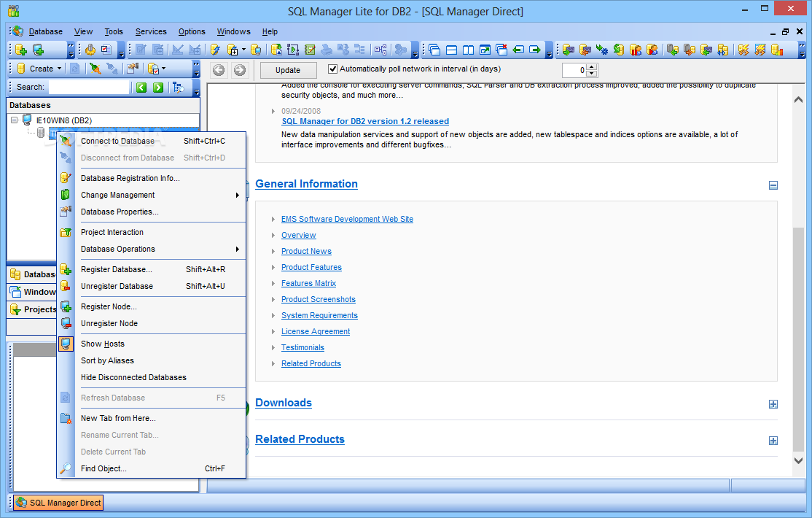Open SQL Manager for DB2 version 1.2 released link
Screen dimensions: 812x518
point(365,121)
